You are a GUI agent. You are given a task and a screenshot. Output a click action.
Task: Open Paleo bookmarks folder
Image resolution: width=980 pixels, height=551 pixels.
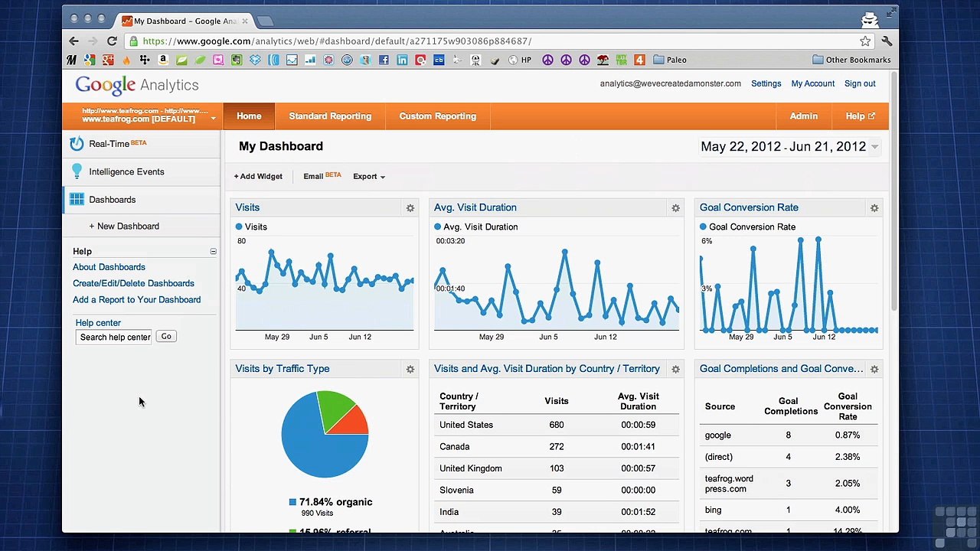coord(670,60)
